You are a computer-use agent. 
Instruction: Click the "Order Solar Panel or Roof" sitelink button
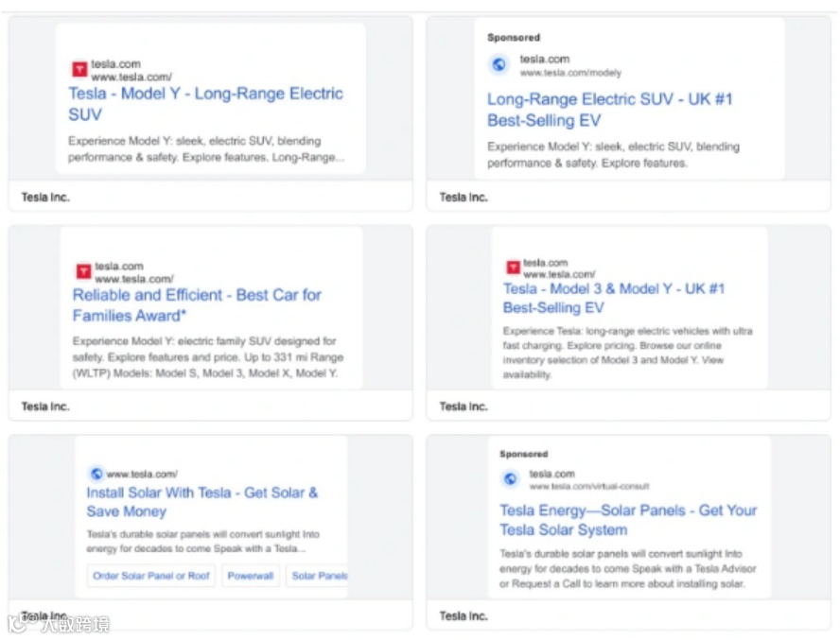(151, 576)
